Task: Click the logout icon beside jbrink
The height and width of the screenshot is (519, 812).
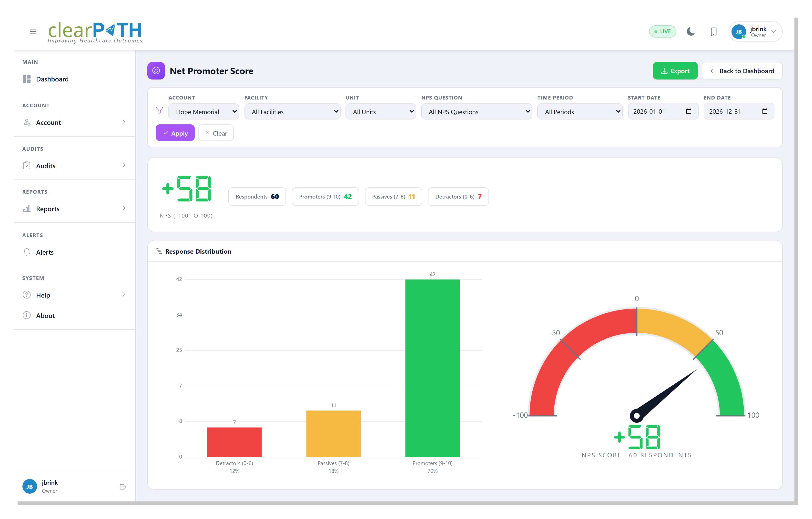Action: [123, 487]
